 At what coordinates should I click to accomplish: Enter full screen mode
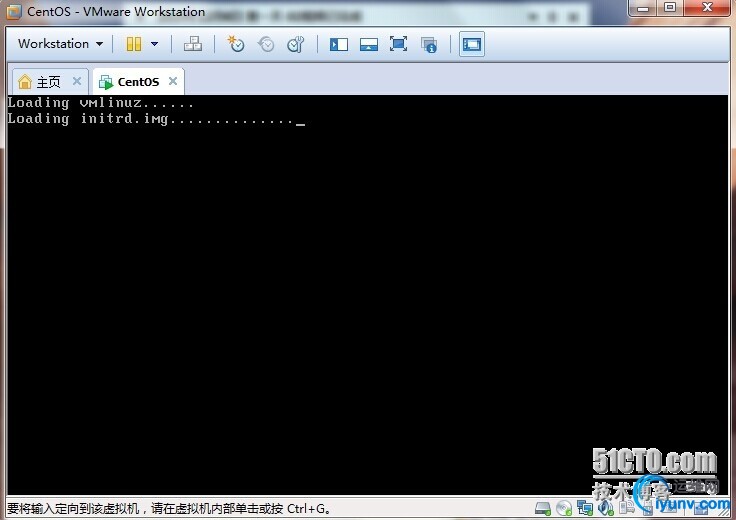point(399,44)
